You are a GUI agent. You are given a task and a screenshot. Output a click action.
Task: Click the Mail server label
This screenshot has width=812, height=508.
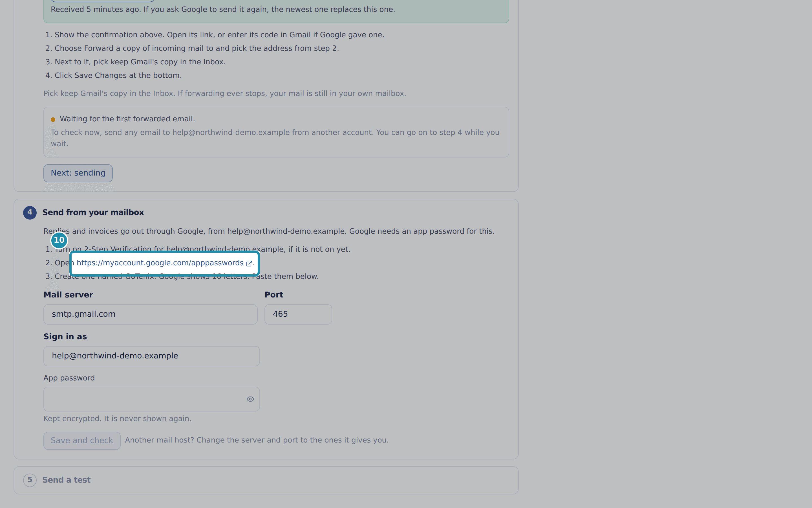[x=68, y=295]
